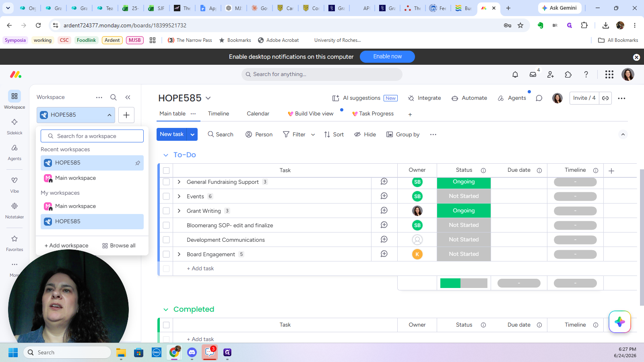Image resolution: width=644 pixels, height=362 pixels.
Task: Open board three-dot menu at top right
Action: tap(621, 98)
